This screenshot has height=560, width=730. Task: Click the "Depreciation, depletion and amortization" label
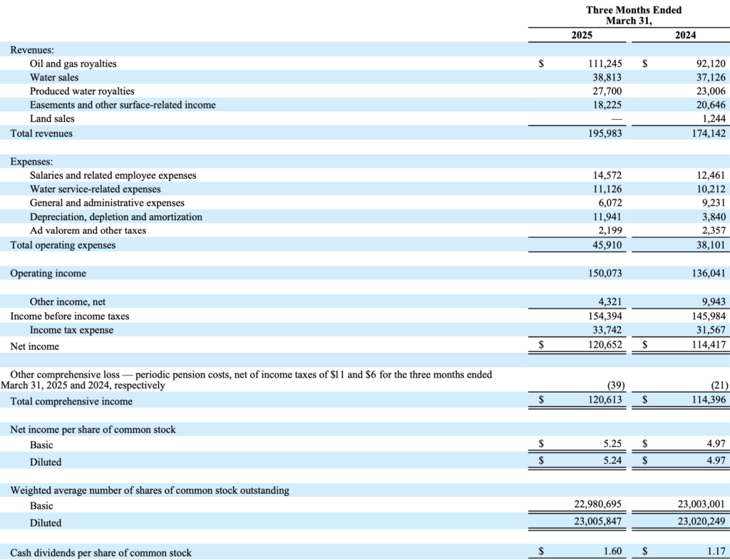[x=115, y=217]
